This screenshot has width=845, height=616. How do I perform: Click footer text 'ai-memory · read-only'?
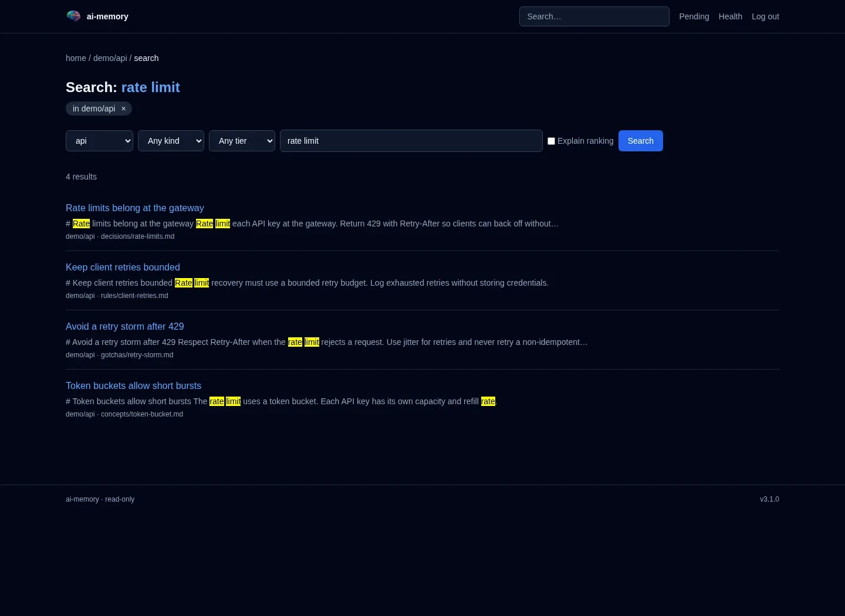coord(100,499)
